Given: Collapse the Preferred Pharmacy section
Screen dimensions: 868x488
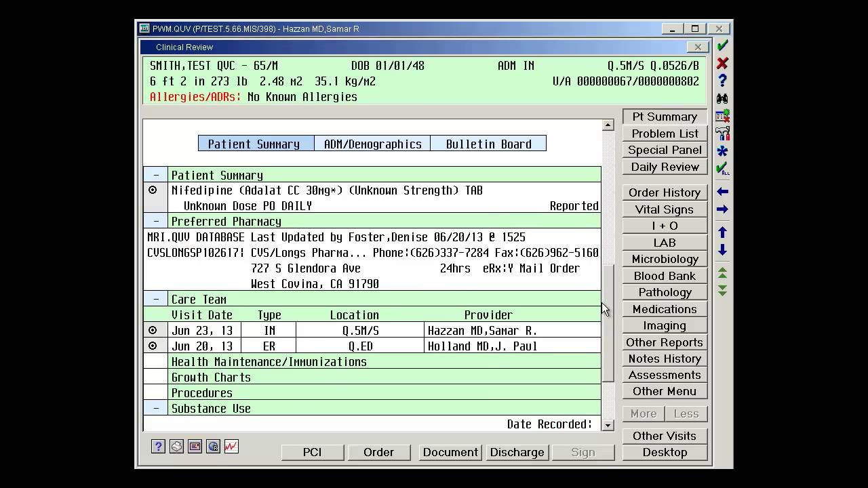Looking at the screenshot, I should click(x=156, y=221).
